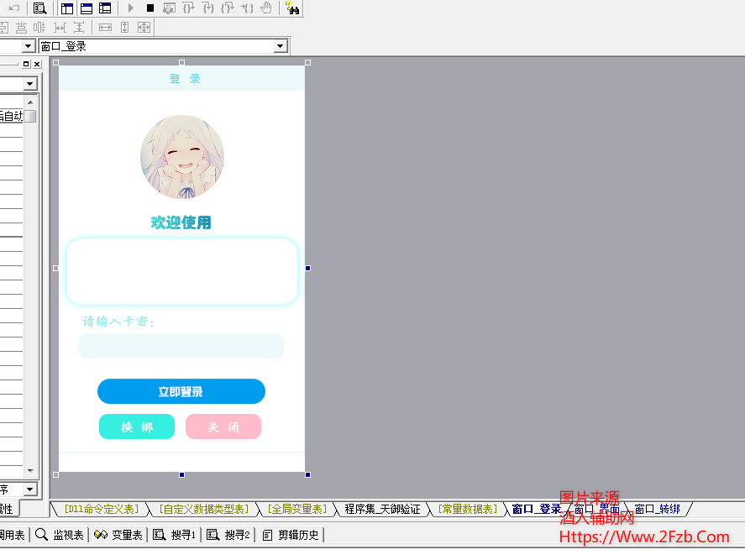The height and width of the screenshot is (560, 745).
Task: Run the program with the play icon
Action: (x=131, y=8)
